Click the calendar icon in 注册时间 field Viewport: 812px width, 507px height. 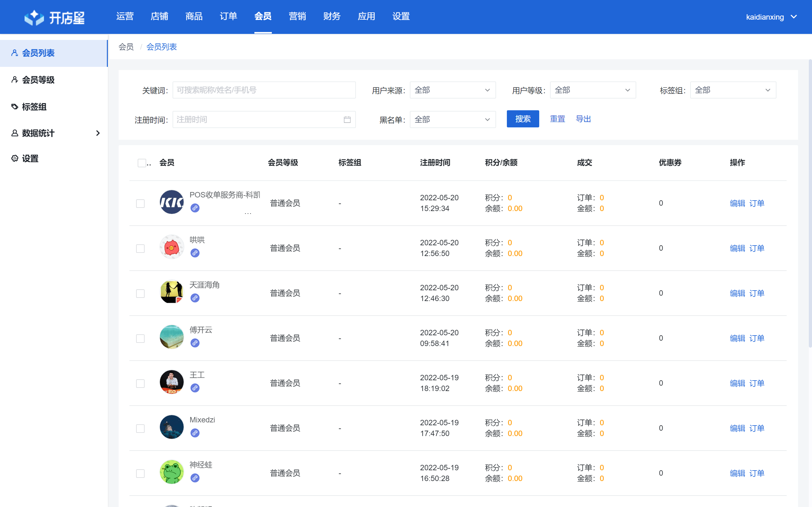(x=347, y=120)
